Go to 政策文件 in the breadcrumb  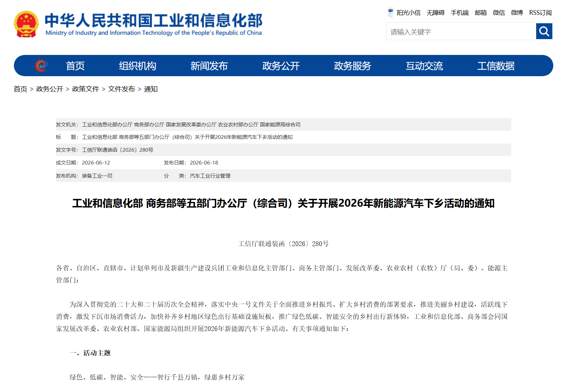click(86, 89)
